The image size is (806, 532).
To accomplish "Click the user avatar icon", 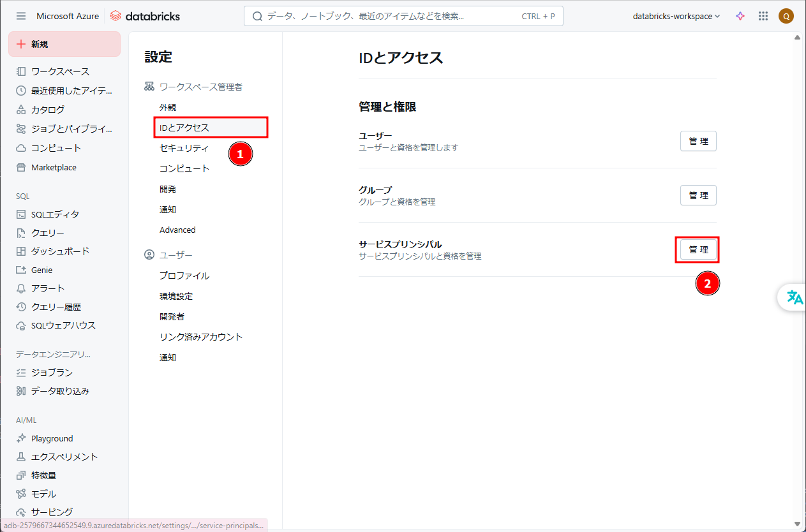I will 786,16.
